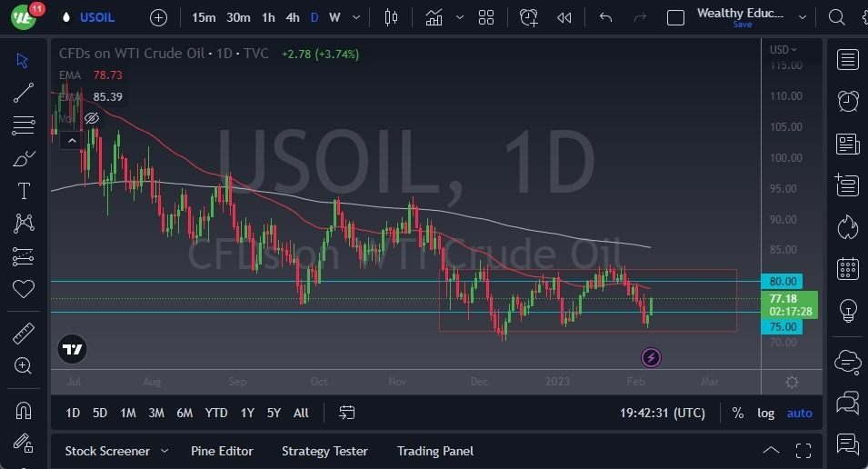Screen dimensions: 868x469
Task: Open the Fibonacci retracement tools
Action: [24, 125]
